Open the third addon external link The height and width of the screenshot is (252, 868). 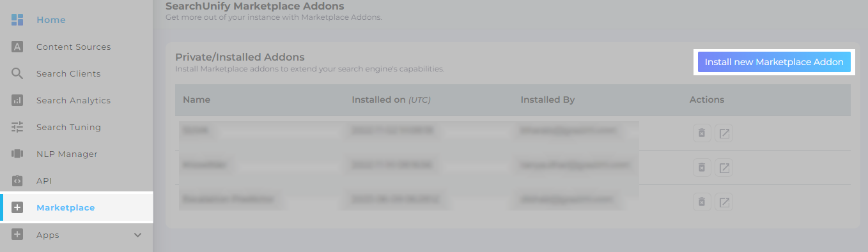point(724,202)
